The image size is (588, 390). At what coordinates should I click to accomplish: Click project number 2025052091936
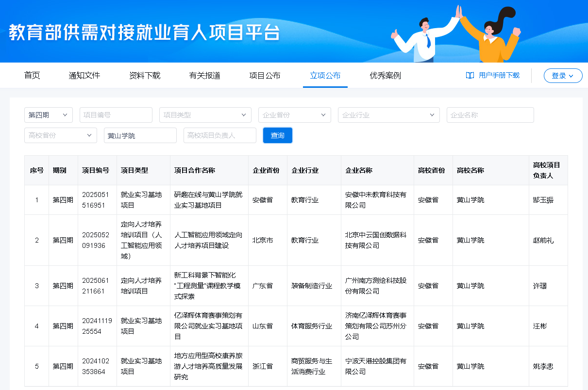[96, 240]
